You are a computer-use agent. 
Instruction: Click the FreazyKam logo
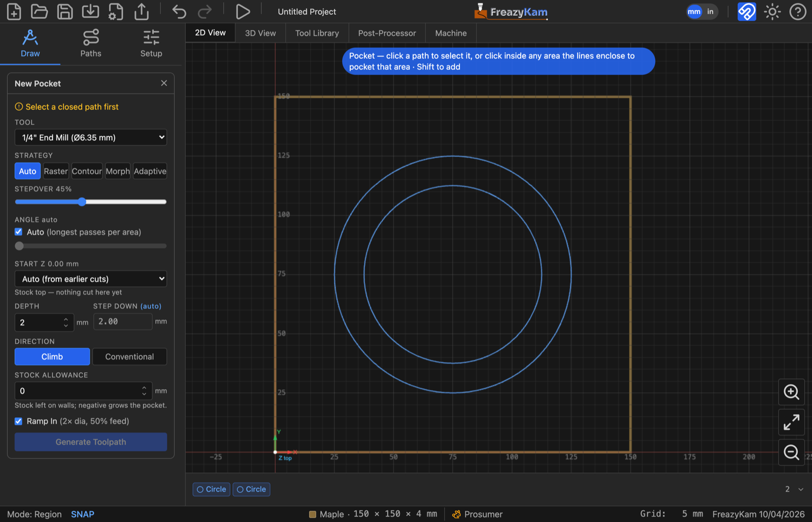point(511,12)
